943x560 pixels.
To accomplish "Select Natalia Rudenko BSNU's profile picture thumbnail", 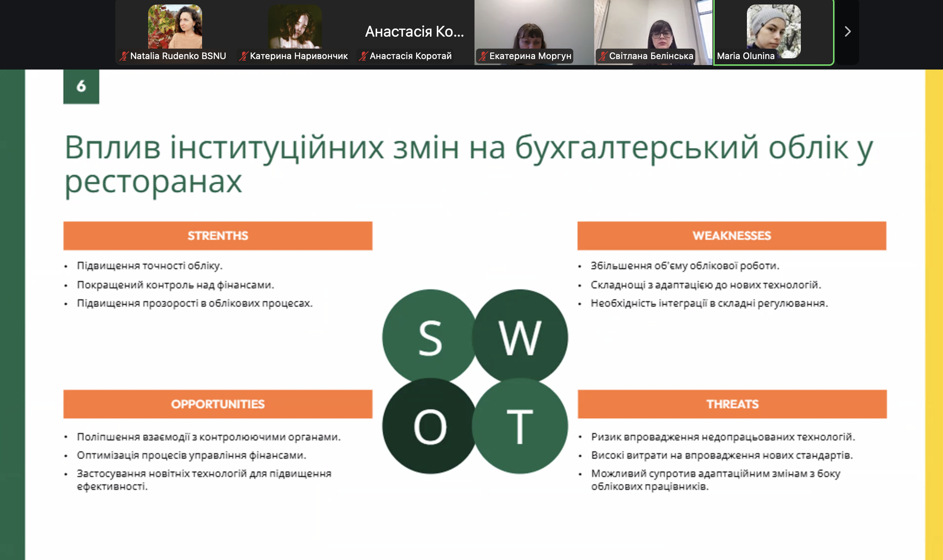I will (x=175, y=27).
